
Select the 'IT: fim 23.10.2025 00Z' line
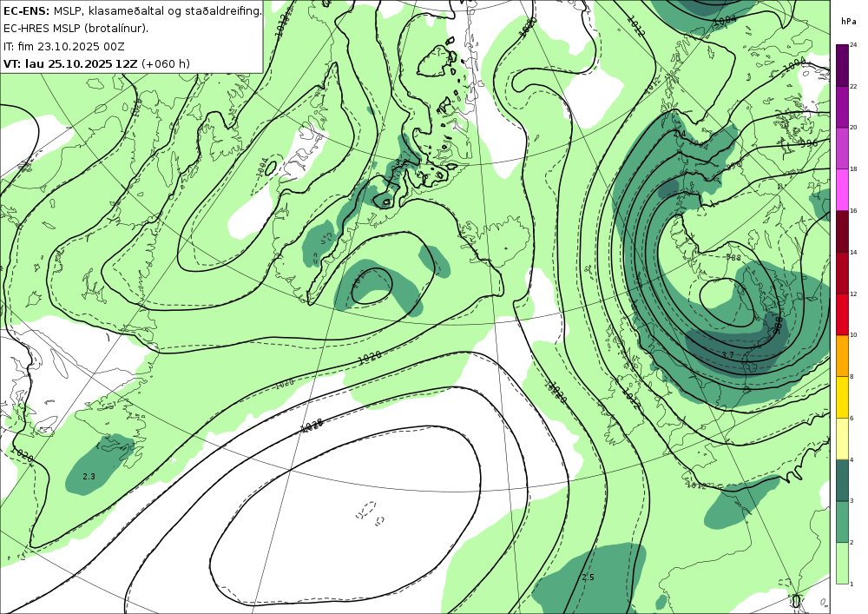pyautogui.click(x=63, y=47)
